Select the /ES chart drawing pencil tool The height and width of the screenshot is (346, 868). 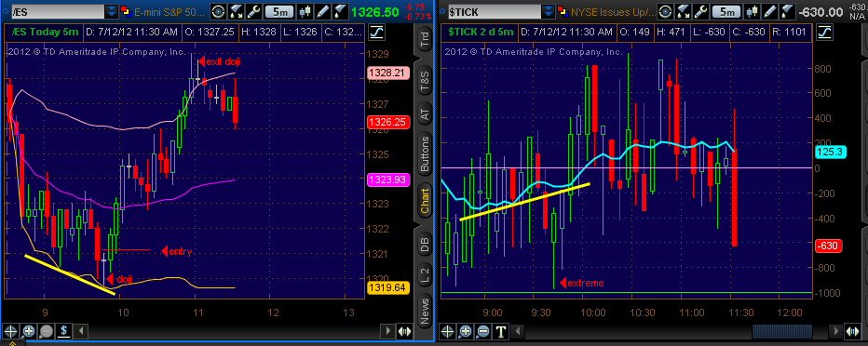(322, 10)
